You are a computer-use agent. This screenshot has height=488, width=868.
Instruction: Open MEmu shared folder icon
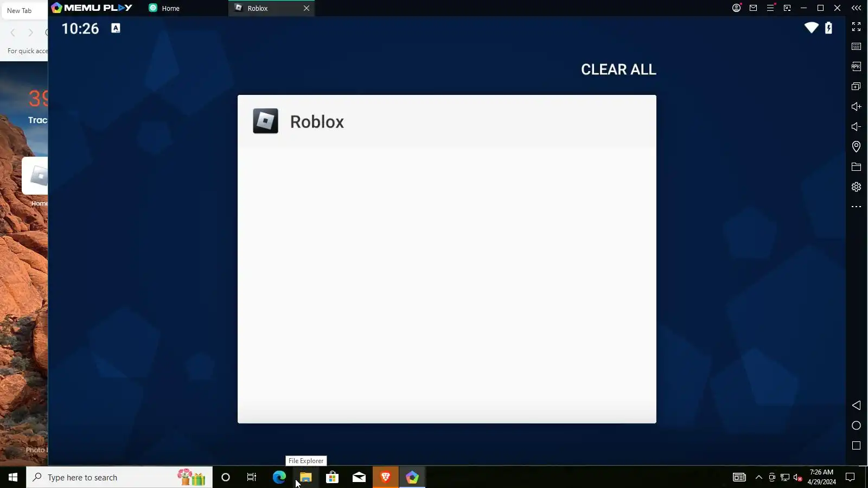[856, 166]
